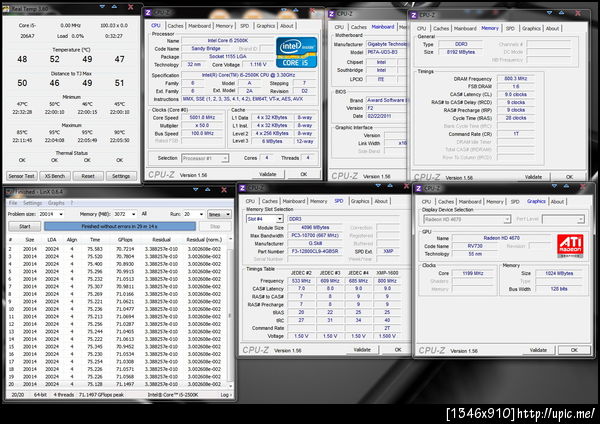Click the GPU Core clock '1199 MHz' value
Viewport: 600px width, 424px height.
(473, 273)
